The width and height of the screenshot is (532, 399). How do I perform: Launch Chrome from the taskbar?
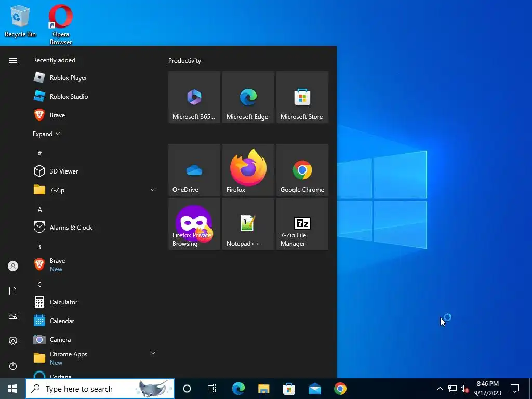(x=340, y=389)
